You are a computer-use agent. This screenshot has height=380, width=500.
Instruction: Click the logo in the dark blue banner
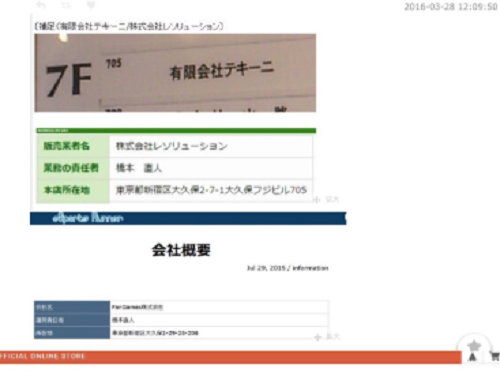click(x=88, y=218)
